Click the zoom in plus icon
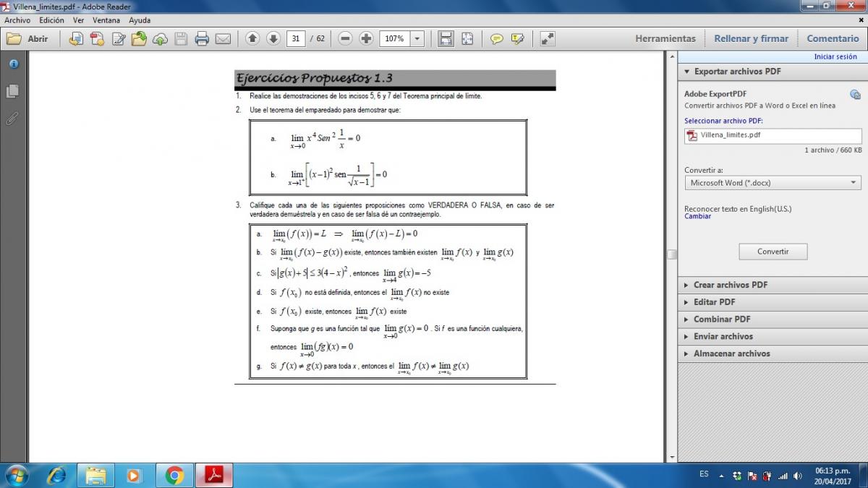868x488 pixels. (x=366, y=39)
